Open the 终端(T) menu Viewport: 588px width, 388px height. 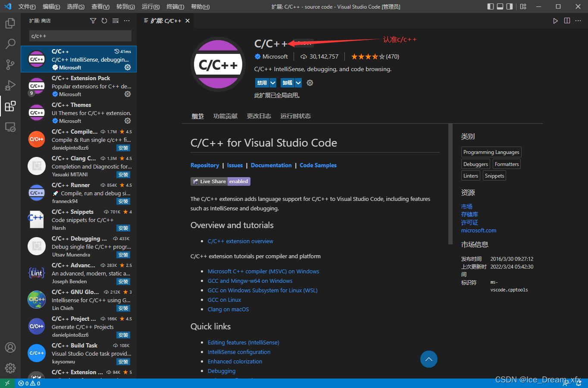tap(175, 6)
